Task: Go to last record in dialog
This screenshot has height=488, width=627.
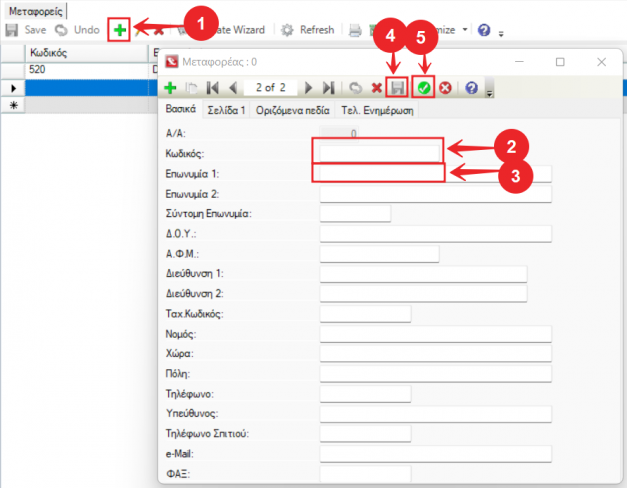Action: (328, 88)
